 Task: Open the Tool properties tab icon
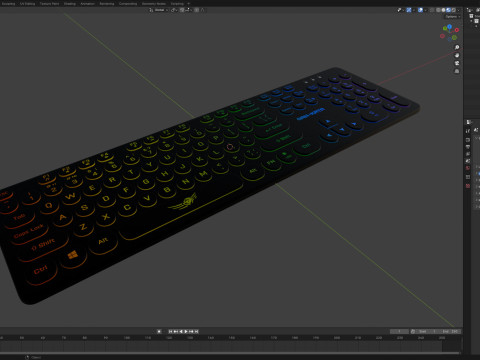coord(468,131)
